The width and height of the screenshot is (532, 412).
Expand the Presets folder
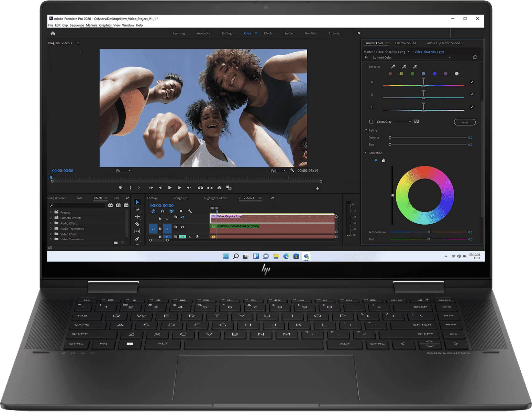51,213
